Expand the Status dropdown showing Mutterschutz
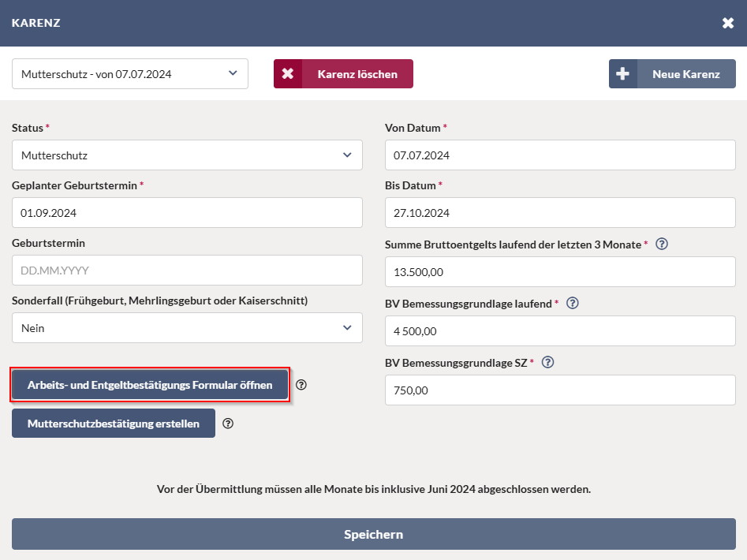 (187, 155)
